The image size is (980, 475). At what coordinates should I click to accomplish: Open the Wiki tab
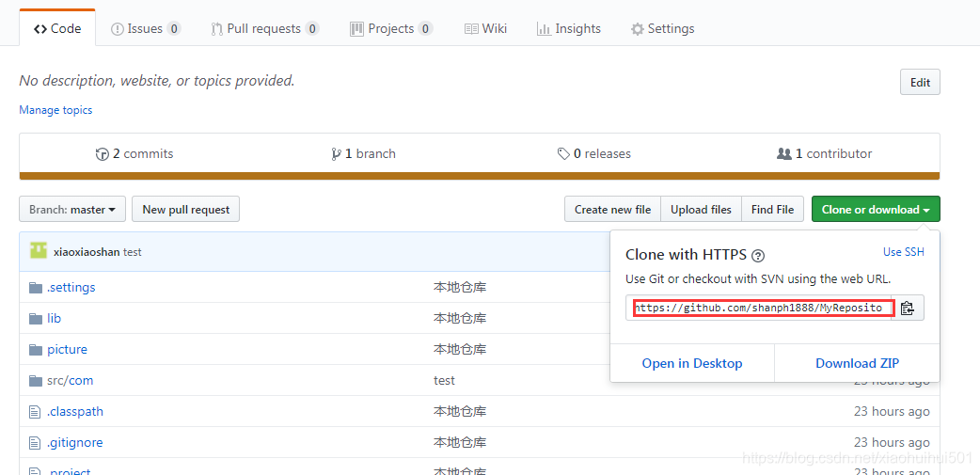click(485, 29)
